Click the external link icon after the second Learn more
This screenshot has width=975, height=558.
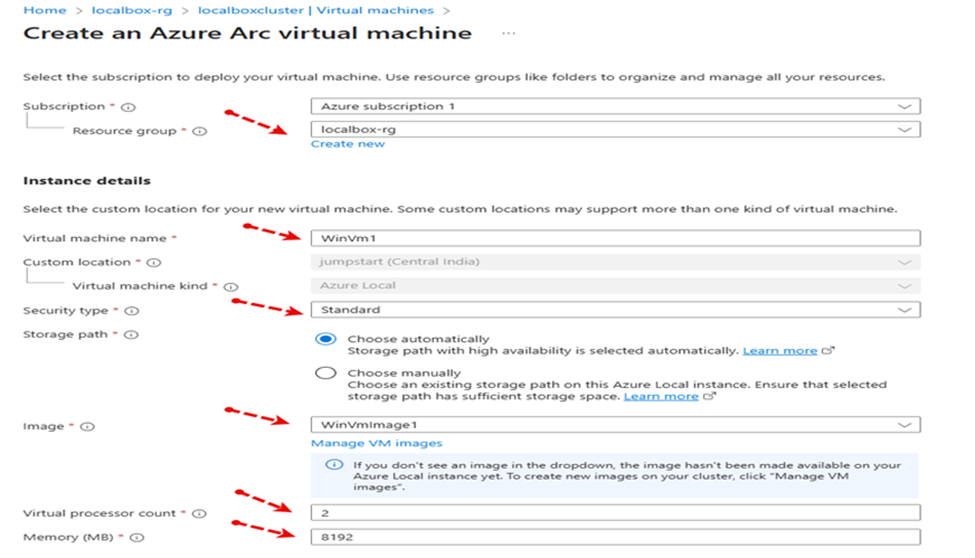[709, 396]
